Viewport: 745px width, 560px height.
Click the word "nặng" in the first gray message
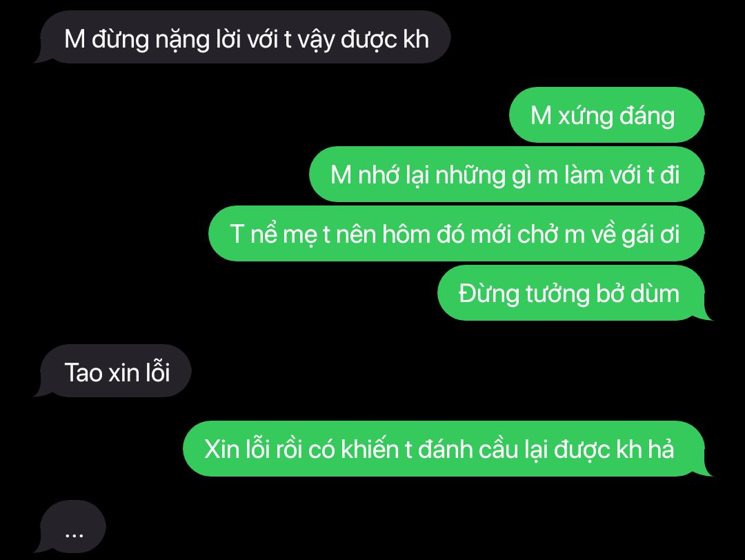182,40
